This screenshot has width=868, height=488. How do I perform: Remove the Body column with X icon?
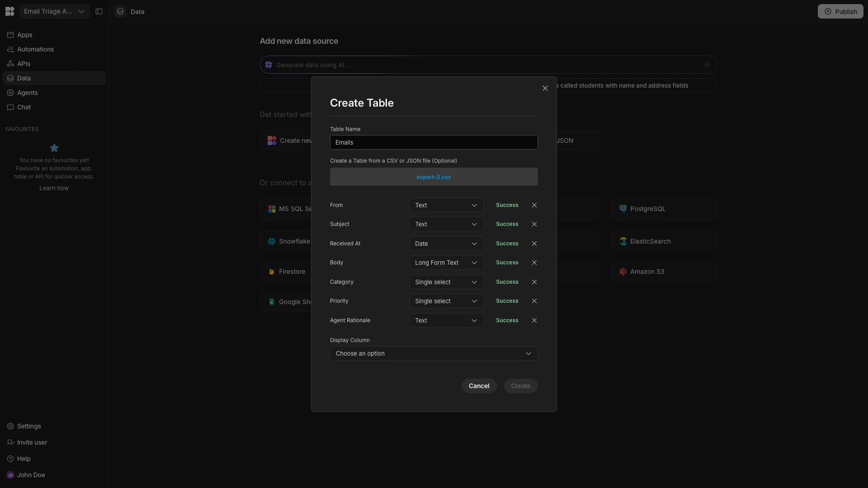coord(534,263)
